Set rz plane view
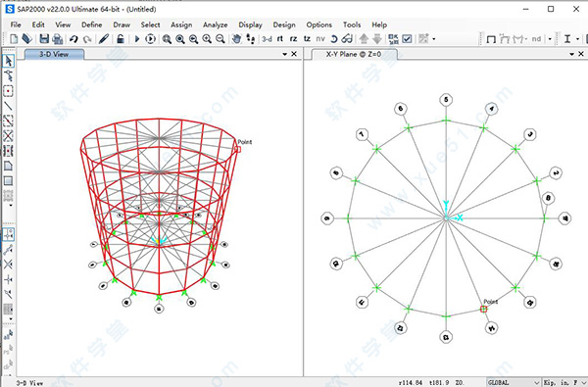This screenshot has width=588, height=387. pyautogui.click(x=294, y=38)
